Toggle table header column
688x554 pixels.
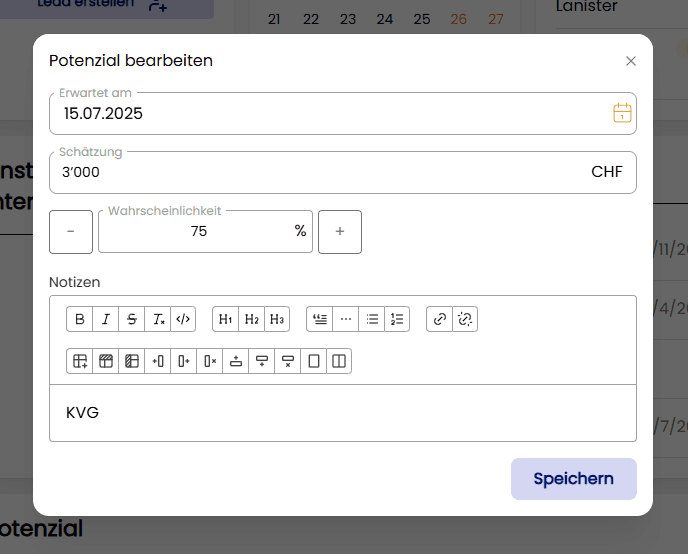132,361
